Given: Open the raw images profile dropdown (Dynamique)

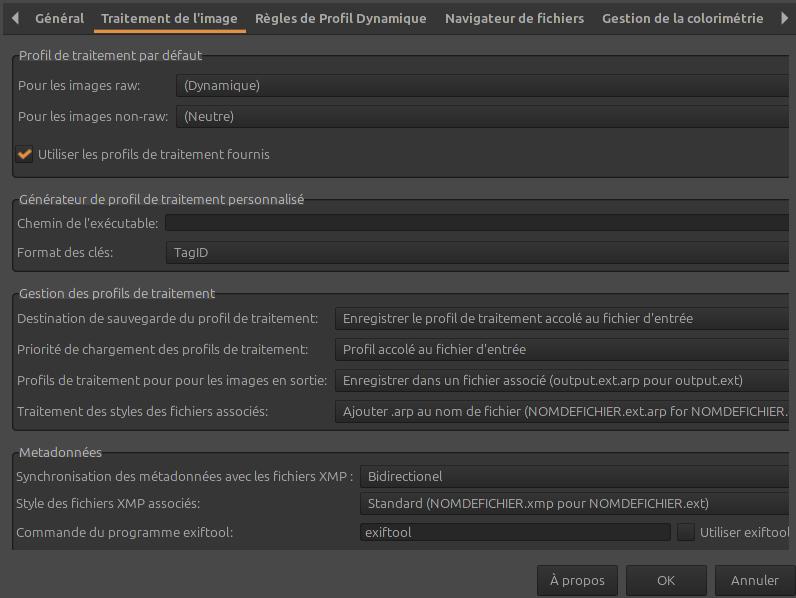Looking at the screenshot, I should [482, 85].
